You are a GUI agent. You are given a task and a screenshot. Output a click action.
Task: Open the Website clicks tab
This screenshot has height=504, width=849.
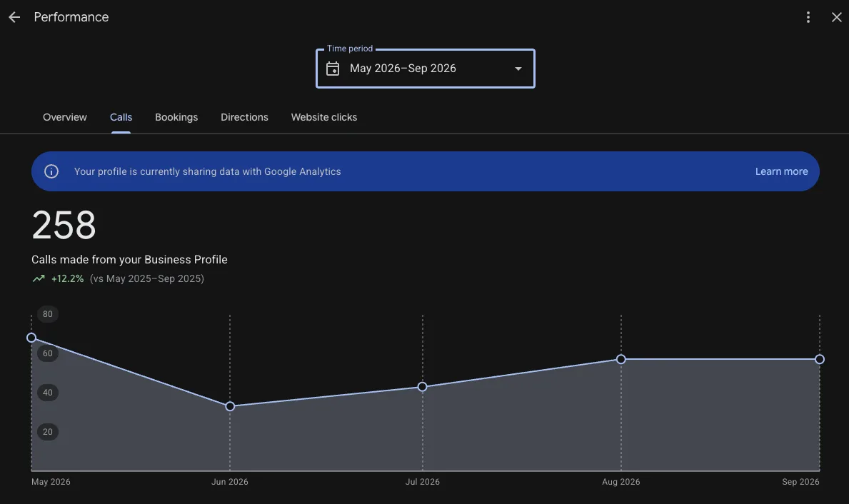[323, 118]
